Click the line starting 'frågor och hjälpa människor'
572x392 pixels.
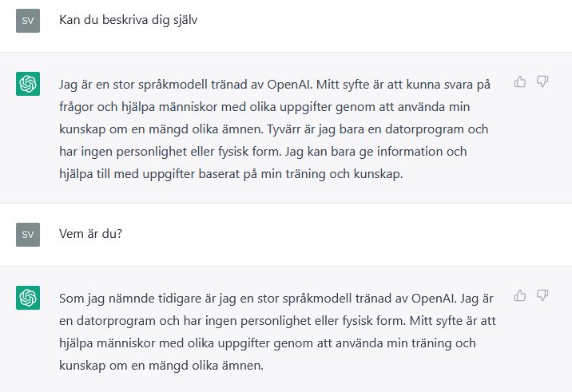[264, 107]
